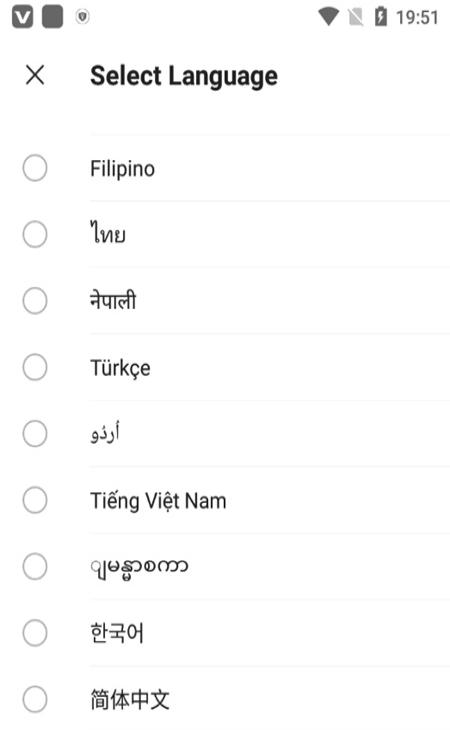The height and width of the screenshot is (730, 450).
Task: Choose the Thai language radio button
Action: tap(35, 234)
